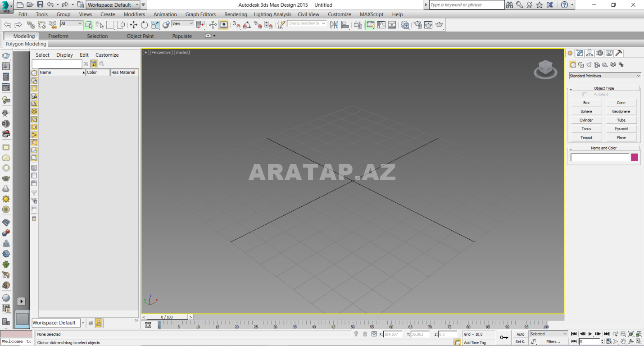Toggle the Set Key mode key icon
Viewport: 644px width, 346px height.
(504, 337)
